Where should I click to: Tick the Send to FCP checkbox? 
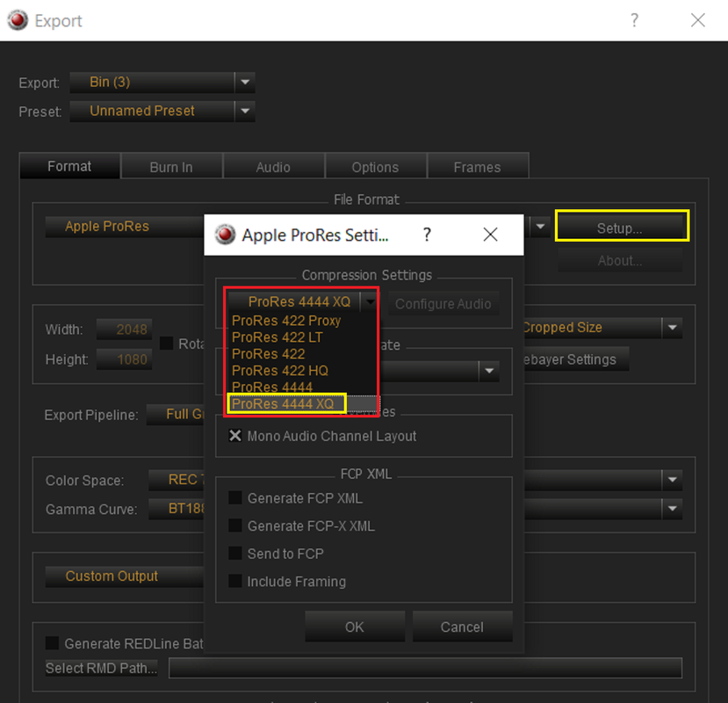pos(235,554)
